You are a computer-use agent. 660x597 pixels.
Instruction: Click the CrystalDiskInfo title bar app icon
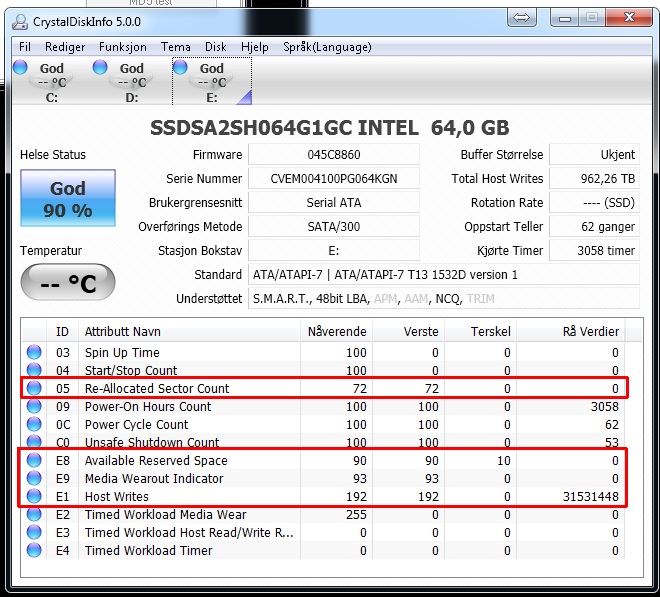[20, 22]
